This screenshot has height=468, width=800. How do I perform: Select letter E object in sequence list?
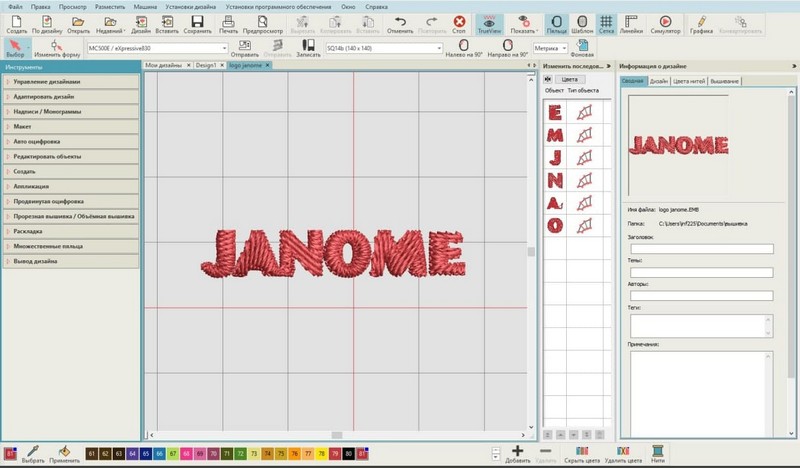tap(555, 112)
